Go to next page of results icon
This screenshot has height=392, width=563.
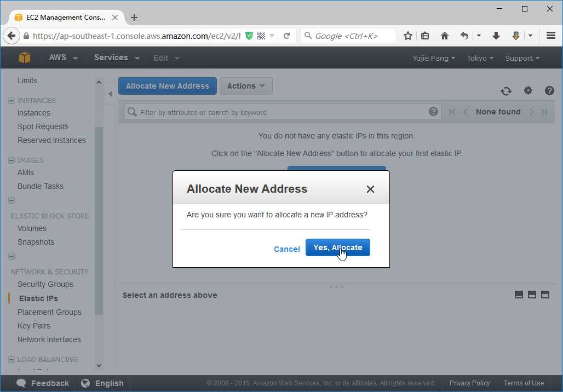(531, 112)
